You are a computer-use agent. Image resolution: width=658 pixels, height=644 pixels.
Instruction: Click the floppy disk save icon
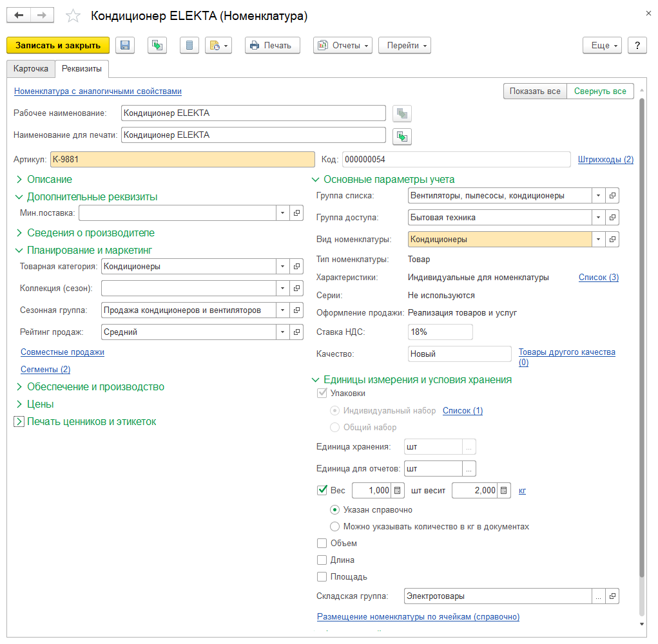pos(125,46)
